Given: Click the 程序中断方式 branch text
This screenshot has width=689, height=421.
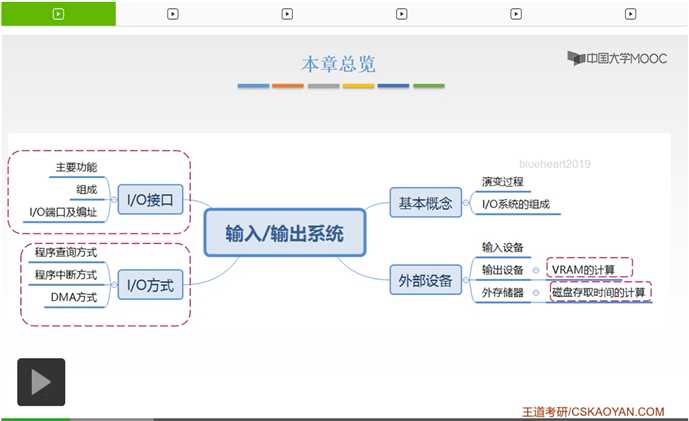Looking at the screenshot, I should point(66,275).
